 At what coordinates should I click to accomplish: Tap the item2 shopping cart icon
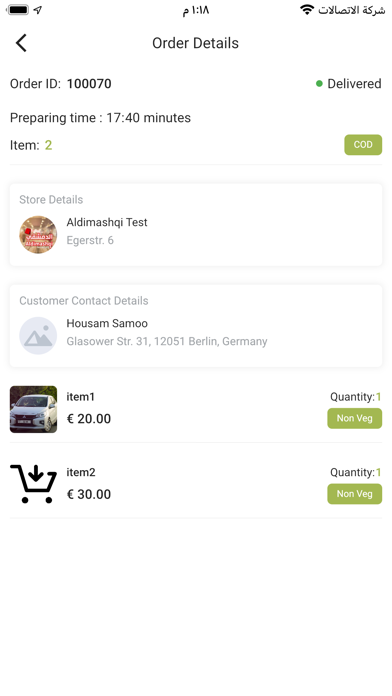point(33,484)
